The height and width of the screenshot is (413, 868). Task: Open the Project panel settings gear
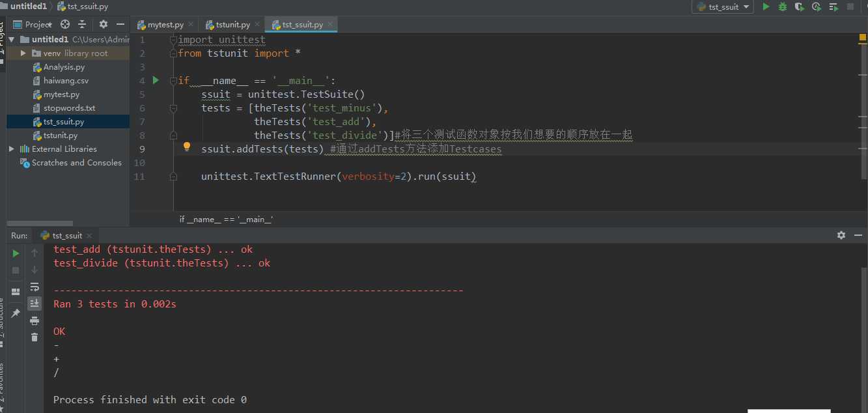pos(104,24)
